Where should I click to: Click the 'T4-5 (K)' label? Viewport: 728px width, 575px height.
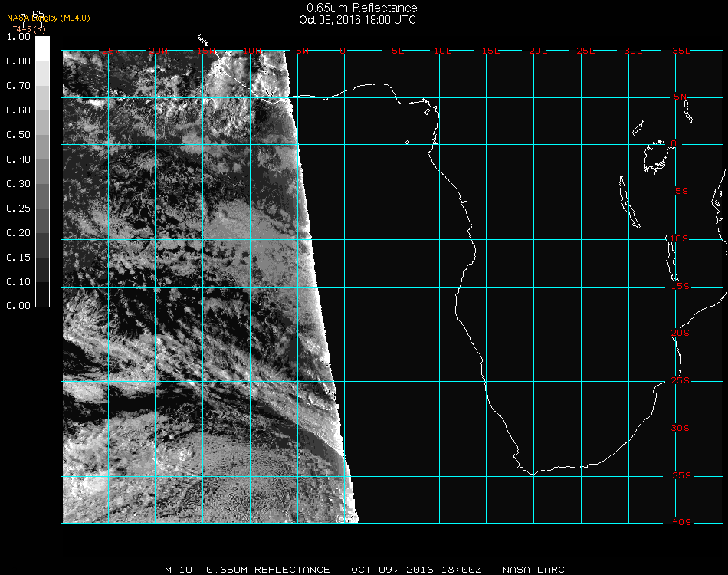click(29, 29)
